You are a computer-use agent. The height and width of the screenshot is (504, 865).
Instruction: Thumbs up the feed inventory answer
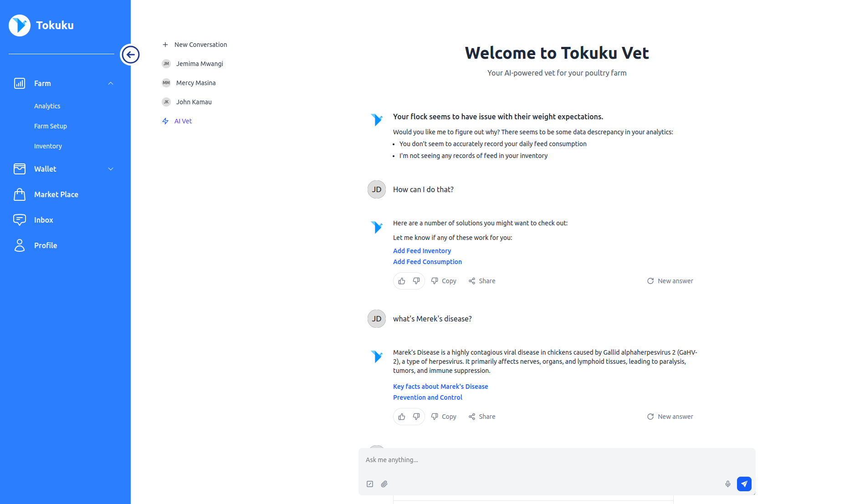coord(401,281)
